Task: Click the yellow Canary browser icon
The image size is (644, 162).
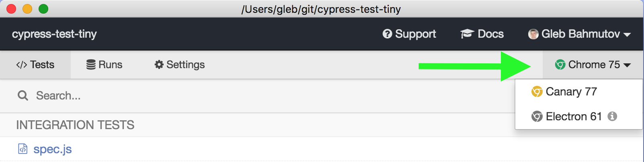Action: coord(537,92)
